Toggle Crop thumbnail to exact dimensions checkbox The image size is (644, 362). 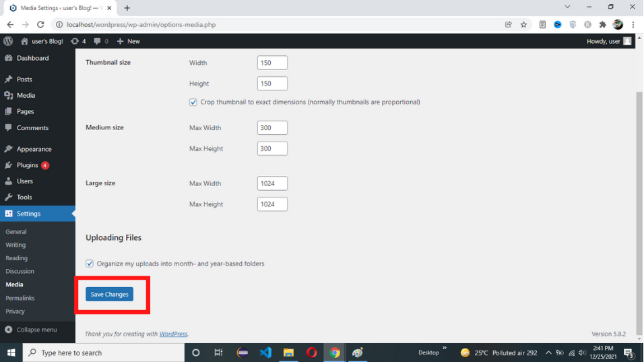pos(193,102)
